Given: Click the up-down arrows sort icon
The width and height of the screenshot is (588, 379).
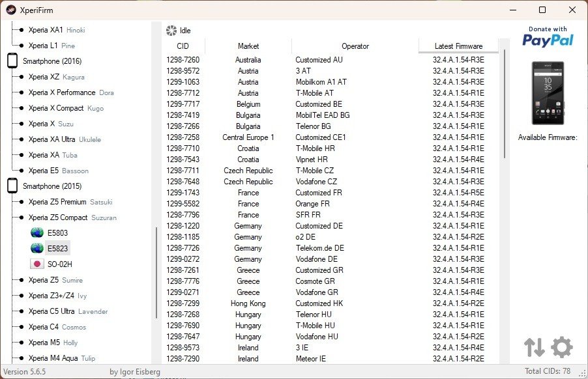Looking at the screenshot, I should point(534,347).
